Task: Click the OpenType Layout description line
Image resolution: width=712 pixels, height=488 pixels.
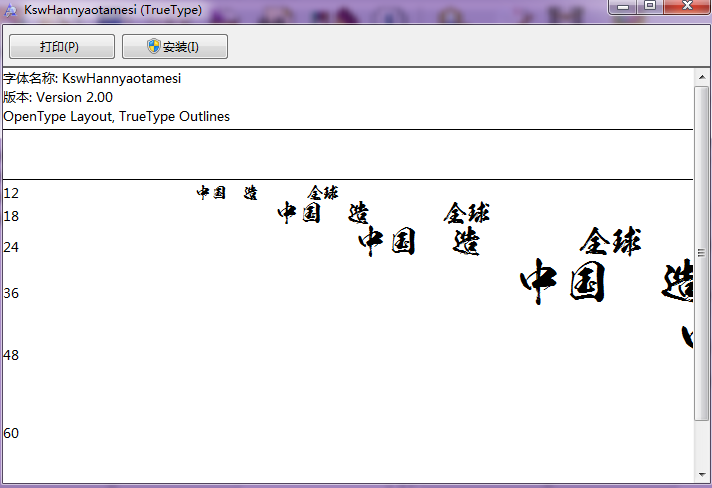Action: point(116,116)
